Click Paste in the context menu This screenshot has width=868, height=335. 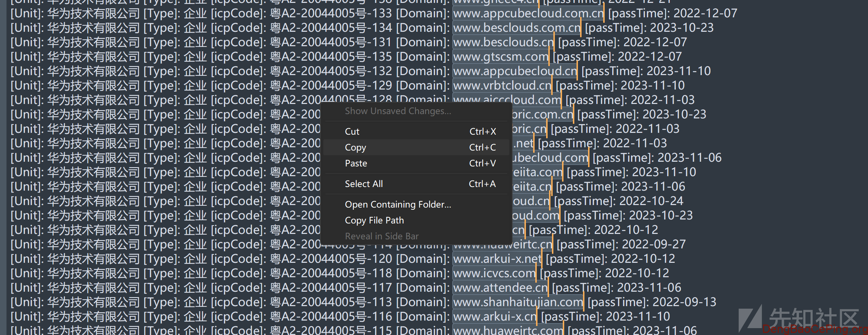pos(356,163)
